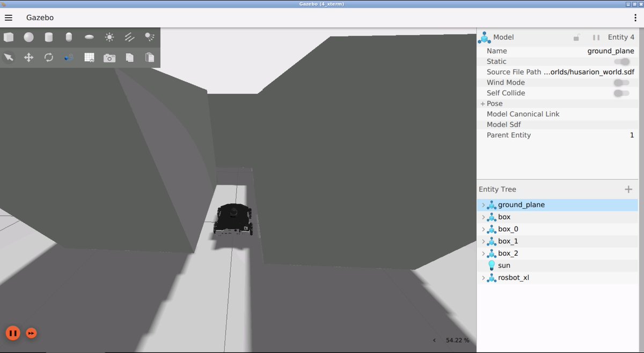Insert a sphere shape into the scene
Image resolution: width=644 pixels, height=353 pixels.
(28, 37)
